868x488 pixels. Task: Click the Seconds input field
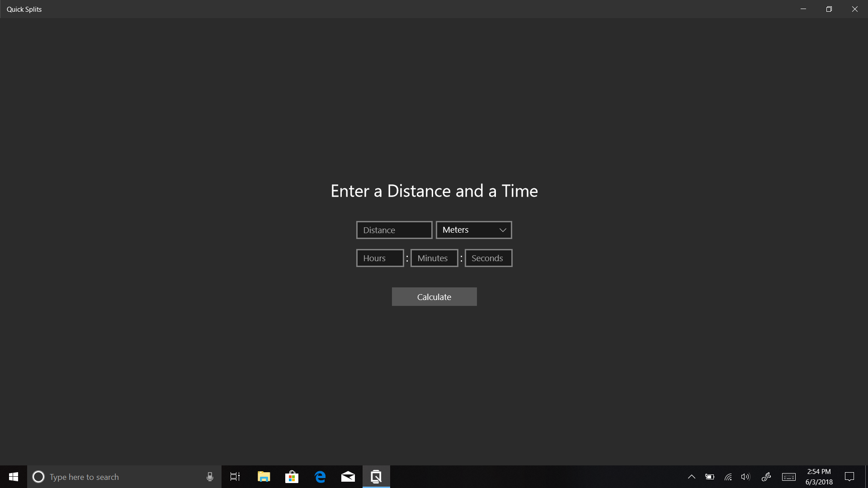click(488, 258)
